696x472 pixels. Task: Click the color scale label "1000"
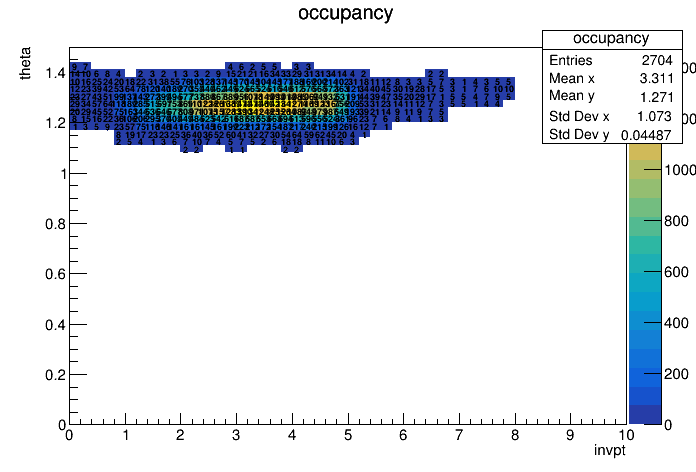tap(680, 170)
